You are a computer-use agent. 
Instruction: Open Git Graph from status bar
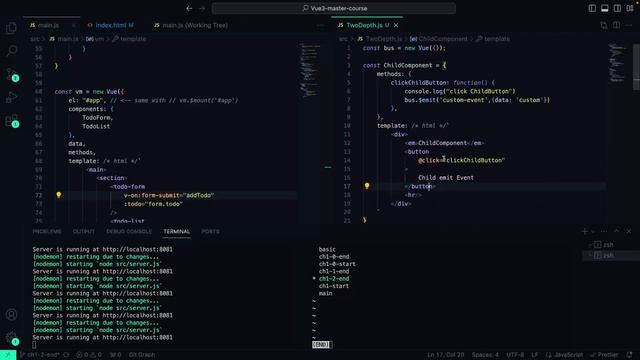pyautogui.click(x=142, y=355)
